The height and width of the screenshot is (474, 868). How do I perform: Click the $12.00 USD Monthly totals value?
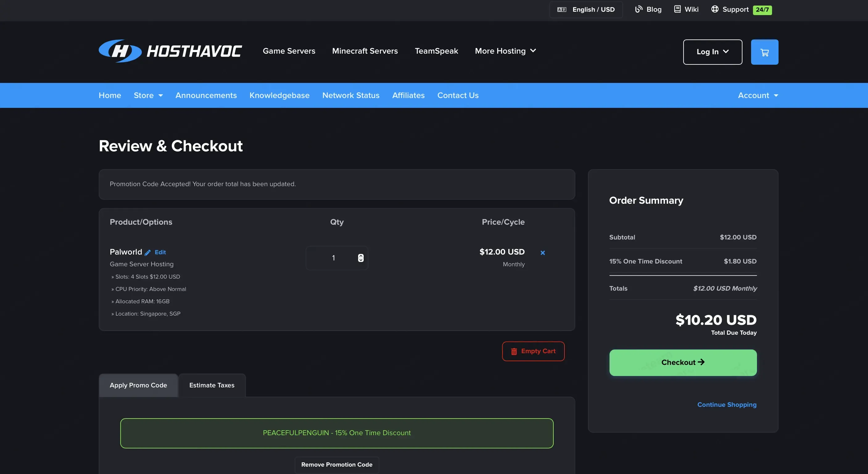[x=725, y=288]
